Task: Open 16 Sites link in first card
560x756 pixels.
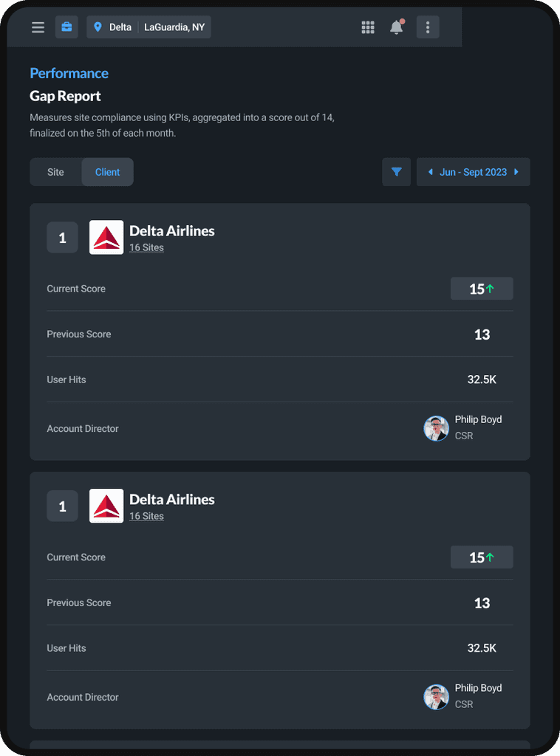Action: [x=146, y=247]
